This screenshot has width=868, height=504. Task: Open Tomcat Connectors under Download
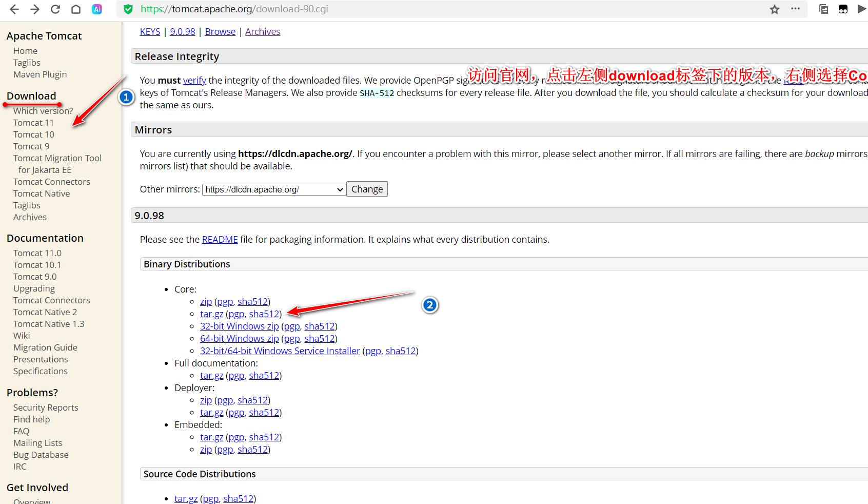52,182
